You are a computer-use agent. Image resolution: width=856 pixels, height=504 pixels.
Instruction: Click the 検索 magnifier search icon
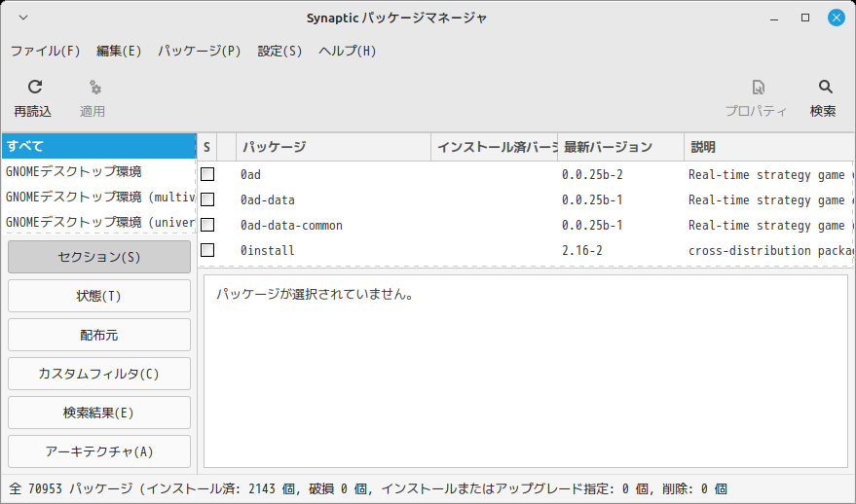(x=826, y=87)
